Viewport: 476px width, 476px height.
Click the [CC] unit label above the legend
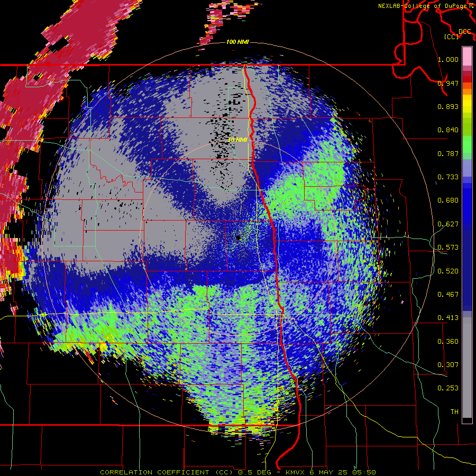451,36
